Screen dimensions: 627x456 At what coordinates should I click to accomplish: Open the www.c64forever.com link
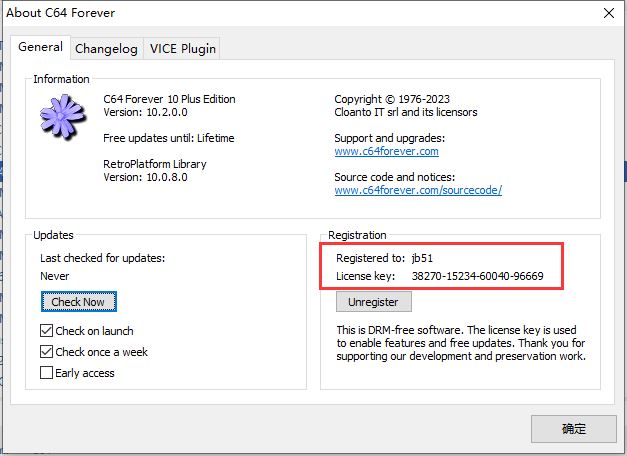[x=386, y=151]
